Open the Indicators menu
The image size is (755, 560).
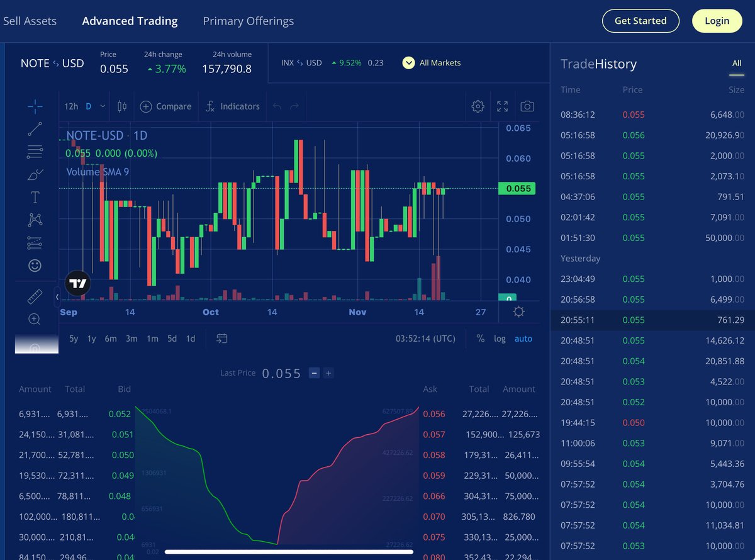point(232,106)
